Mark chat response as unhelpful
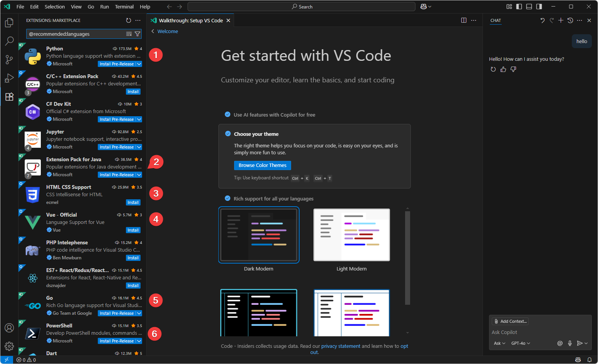The width and height of the screenshot is (598, 364). [513, 69]
